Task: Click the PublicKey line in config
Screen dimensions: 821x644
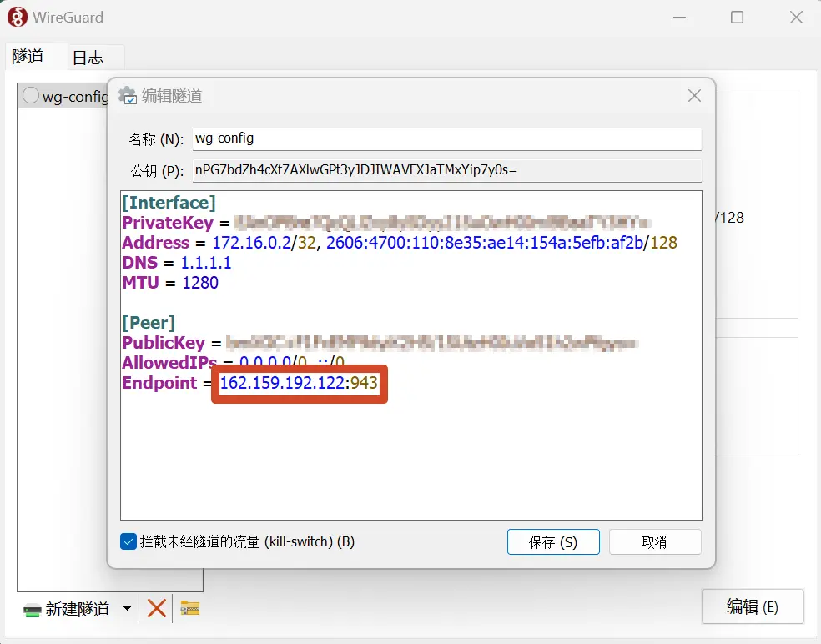Action: click(380, 343)
